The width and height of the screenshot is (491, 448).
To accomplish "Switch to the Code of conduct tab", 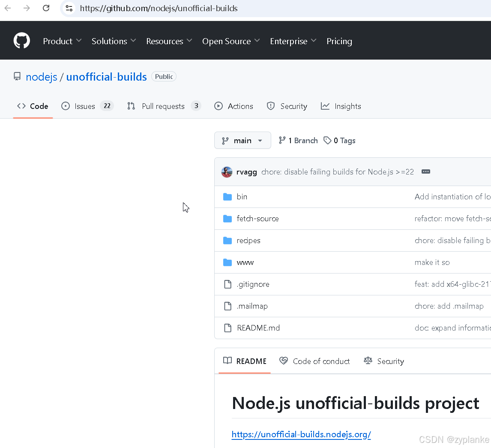I will click(x=314, y=361).
